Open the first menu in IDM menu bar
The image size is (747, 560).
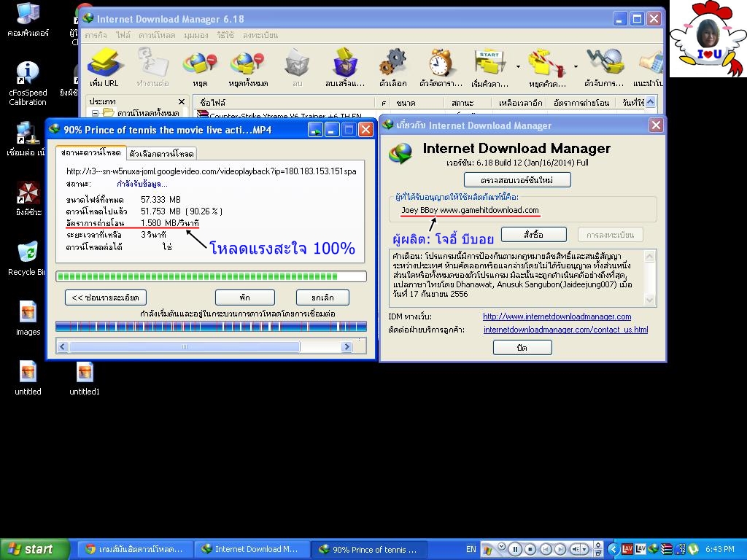pos(96,35)
